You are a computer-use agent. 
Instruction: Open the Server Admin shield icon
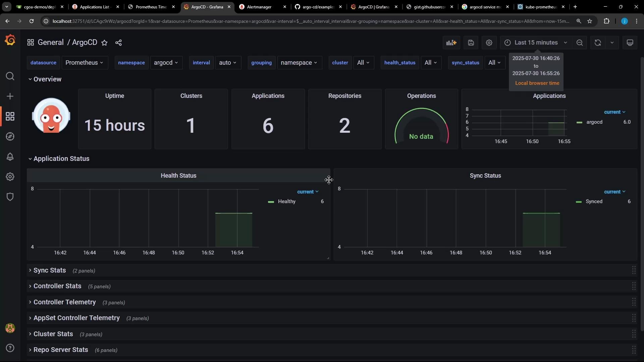10,197
